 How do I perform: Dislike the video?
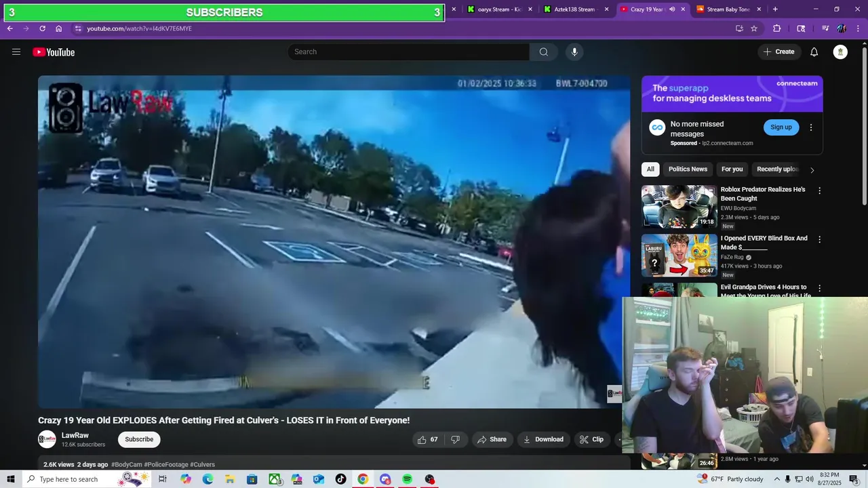pos(455,439)
